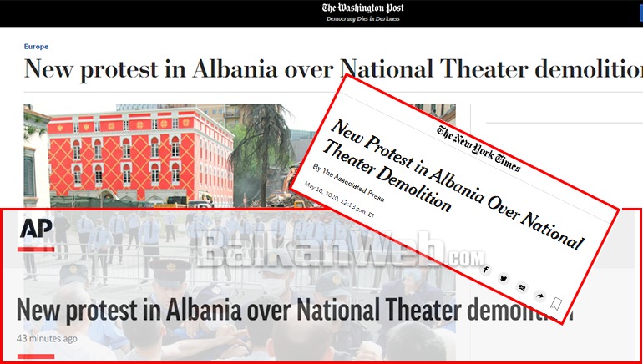Click the AP logo
Image resolution: width=643 pixels, height=364 pixels.
pos(36,229)
